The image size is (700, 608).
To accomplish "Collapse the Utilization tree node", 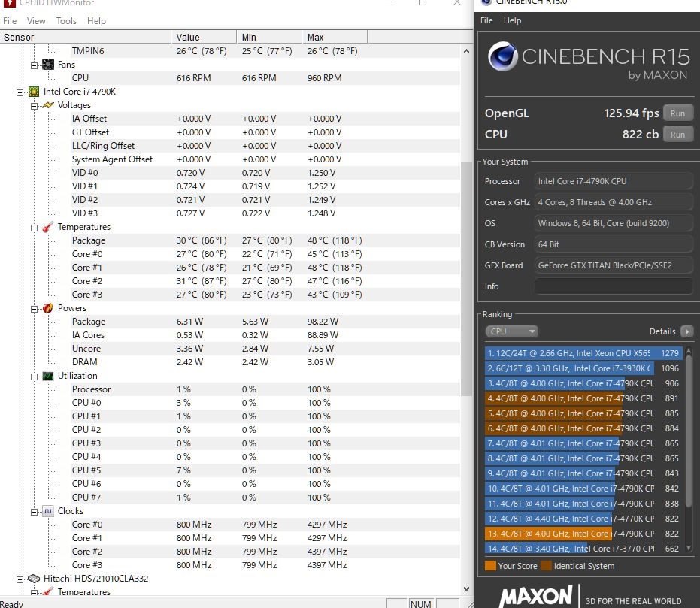I will click(34, 377).
